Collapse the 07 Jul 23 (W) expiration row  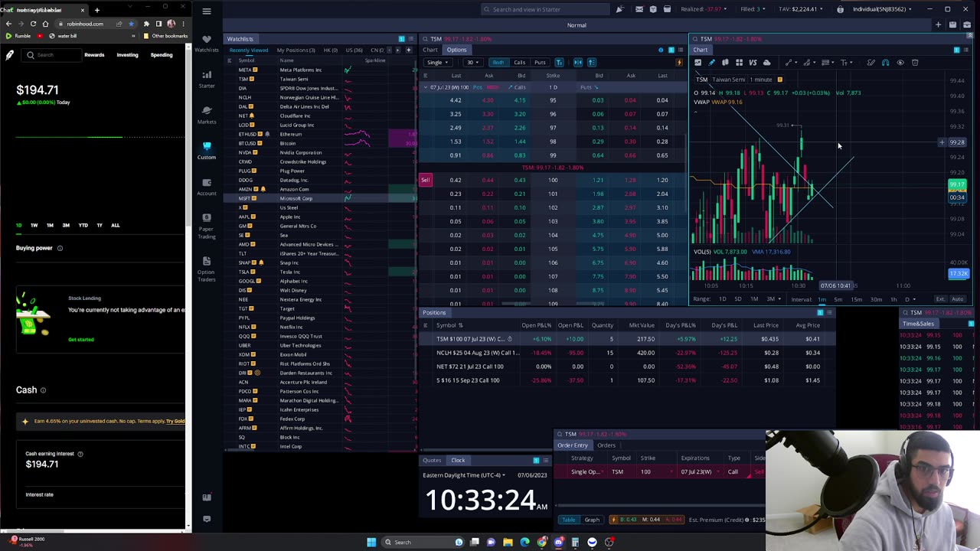426,87
